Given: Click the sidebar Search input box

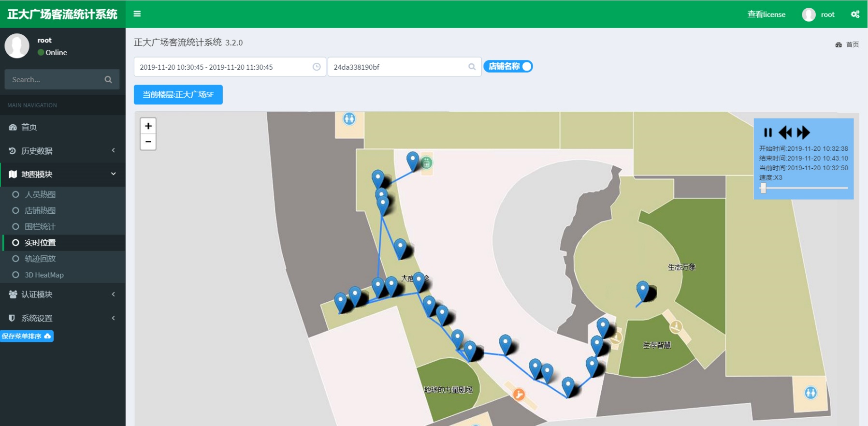Looking at the screenshot, I should [62, 80].
